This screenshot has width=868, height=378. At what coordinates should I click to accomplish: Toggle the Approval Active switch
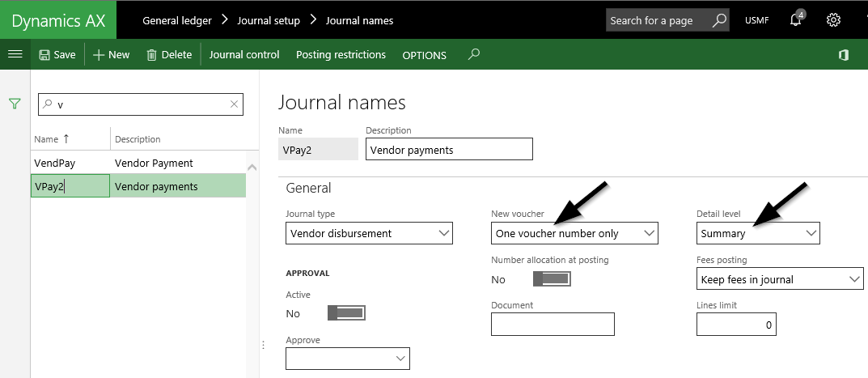346,313
